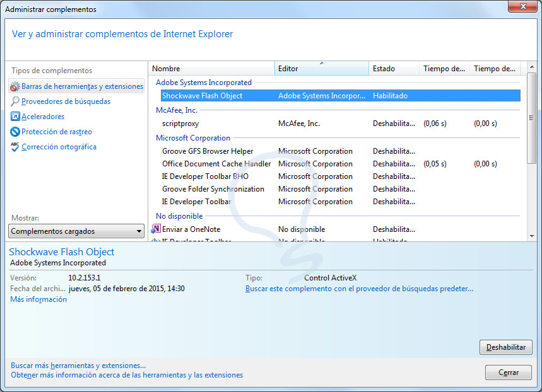Click the Barras de herramientas y extensiones gear icon

[x=15, y=86]
